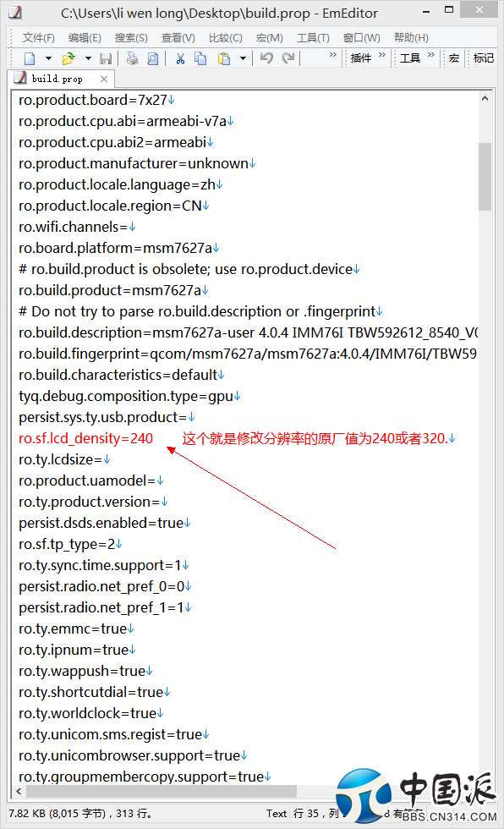Click the Save disk icon
Screen dimensions: 504x829
[x=106, y=58]
